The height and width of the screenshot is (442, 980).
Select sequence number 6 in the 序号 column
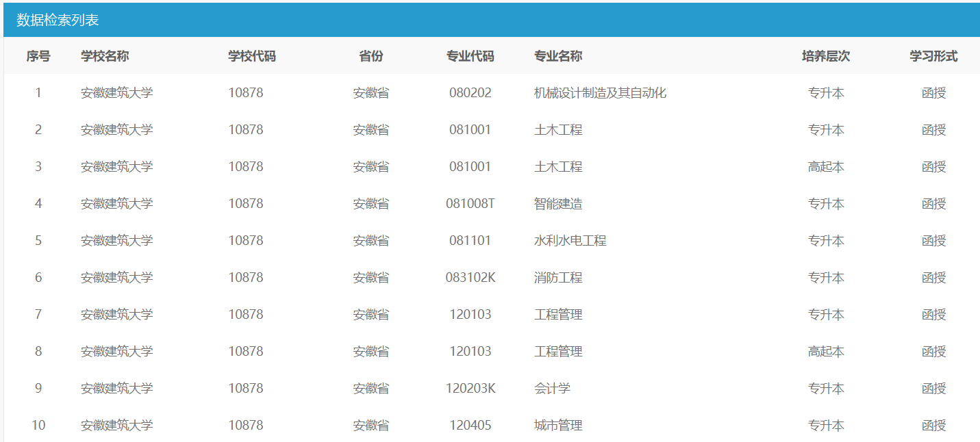coord(38,277)
